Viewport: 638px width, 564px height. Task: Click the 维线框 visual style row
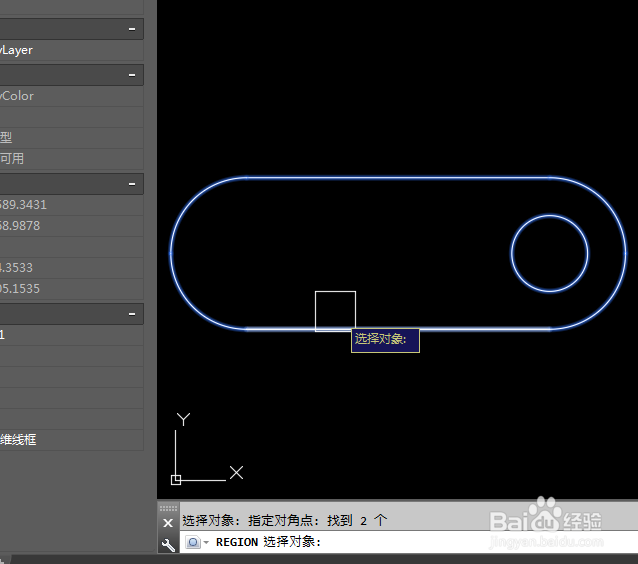click(72, 440)
